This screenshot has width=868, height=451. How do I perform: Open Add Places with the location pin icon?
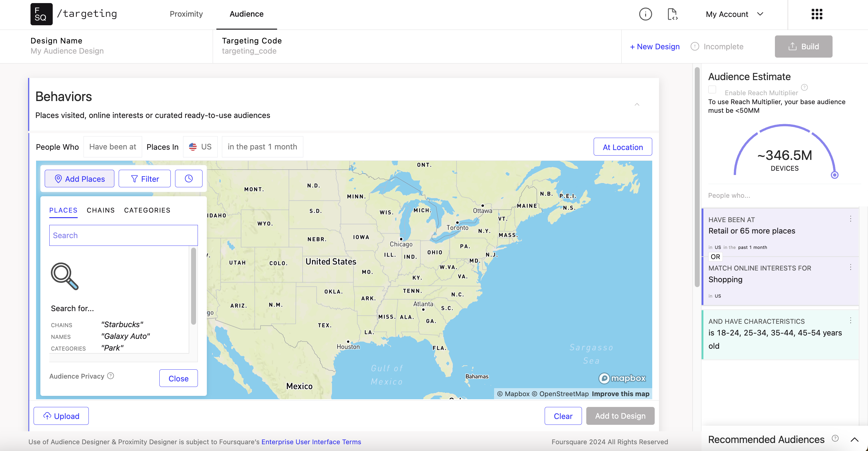click(79, 178)
